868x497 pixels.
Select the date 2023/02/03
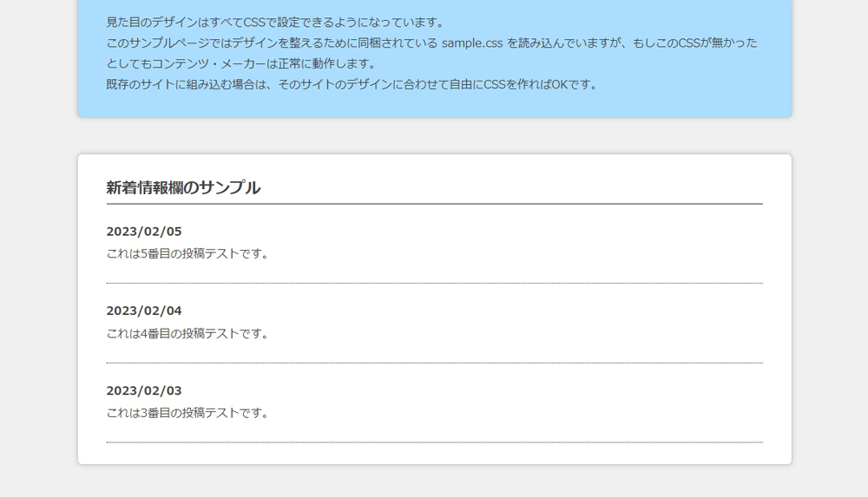click(144, 390)
